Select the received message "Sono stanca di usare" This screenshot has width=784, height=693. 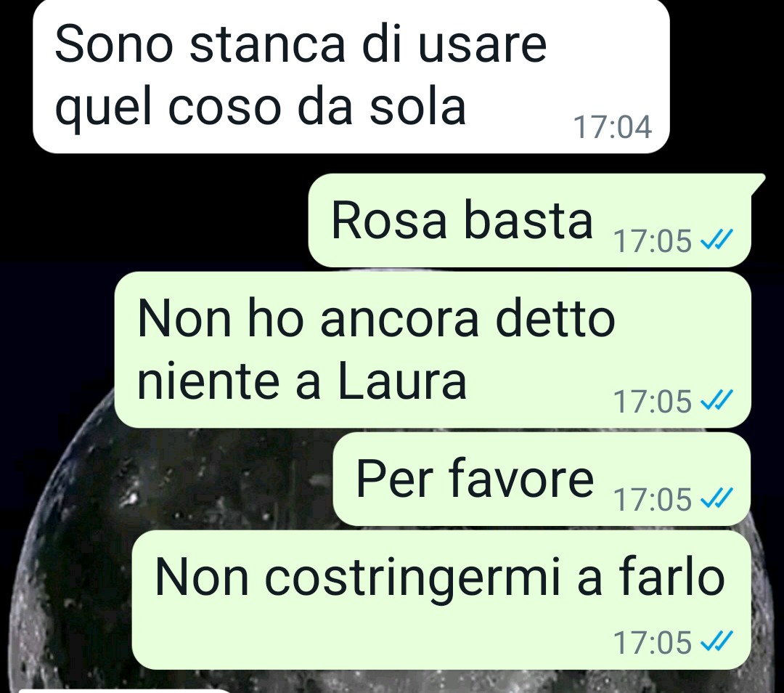click(x=351, y=76)
